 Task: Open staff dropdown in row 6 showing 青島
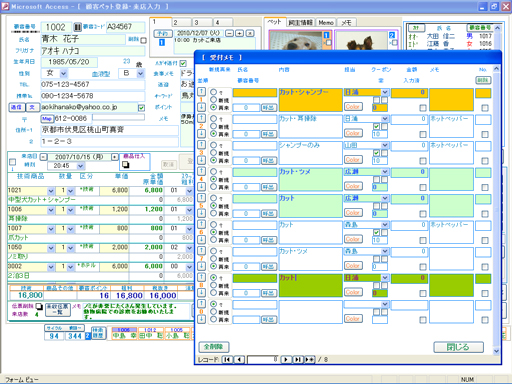[x=385, y=224]
